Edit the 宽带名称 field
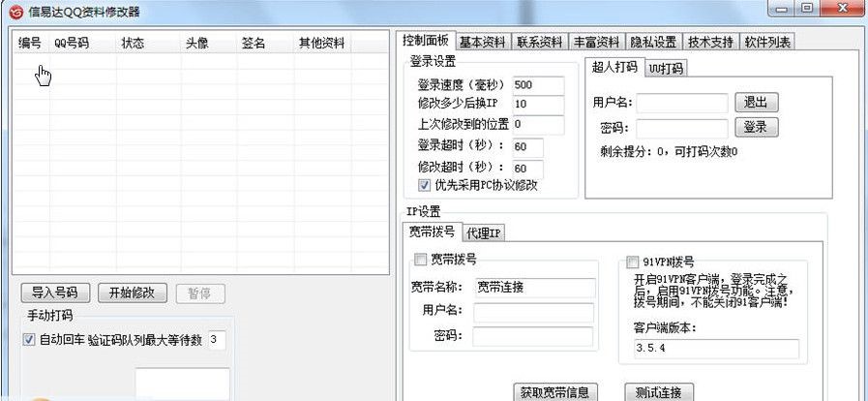The width and height of the screenshot is (868, 401). (535, 288)
